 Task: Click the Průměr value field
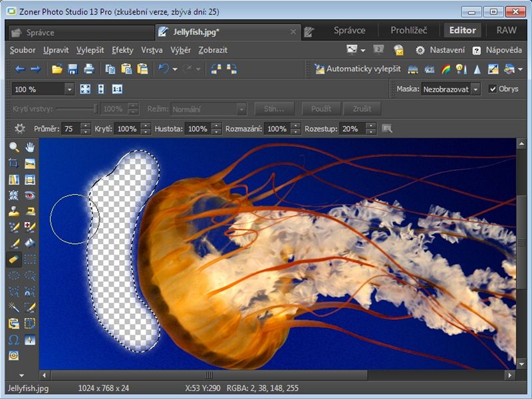click(x=71, y=129)
